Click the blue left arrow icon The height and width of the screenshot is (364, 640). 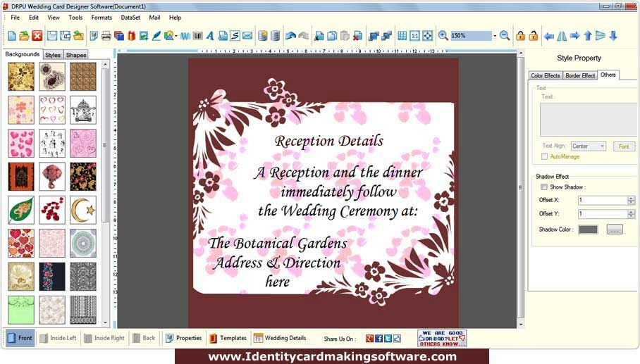coord(549,36)
